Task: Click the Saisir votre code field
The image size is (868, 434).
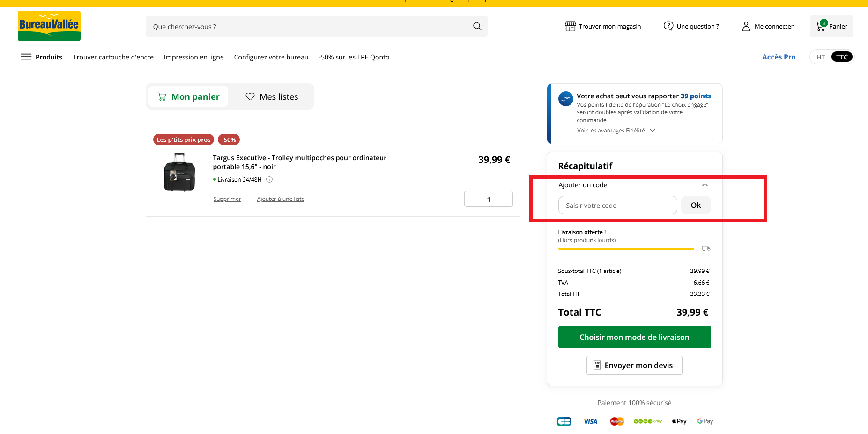Action: (x=617, y=205)
